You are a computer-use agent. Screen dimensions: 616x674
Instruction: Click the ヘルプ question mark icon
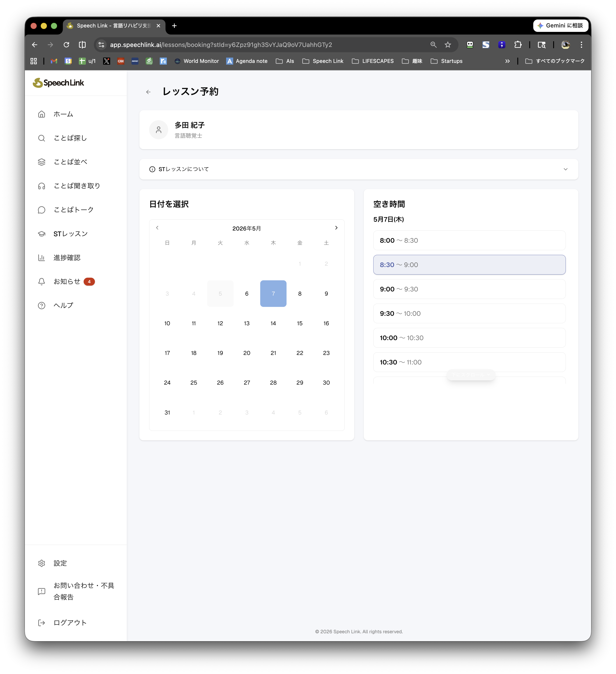pyautogui.click(x=41, y=305)
